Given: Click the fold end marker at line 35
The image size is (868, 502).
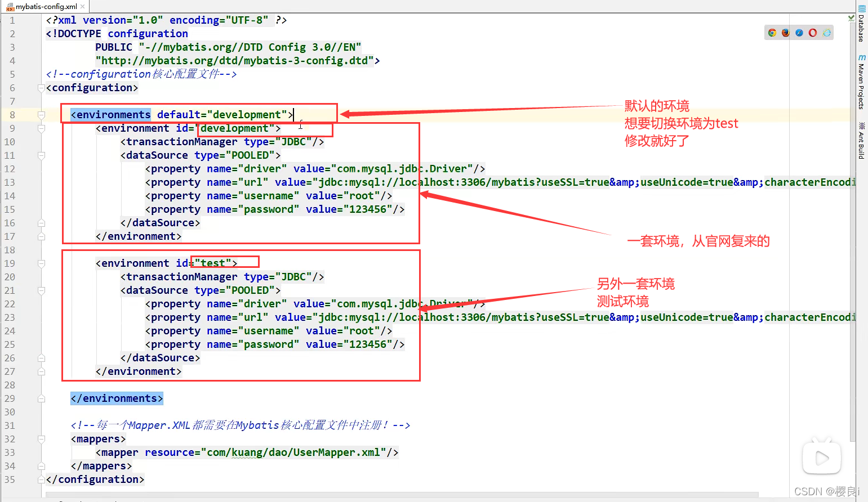Looking at the screenshot, I should click(x=41, y=479).
